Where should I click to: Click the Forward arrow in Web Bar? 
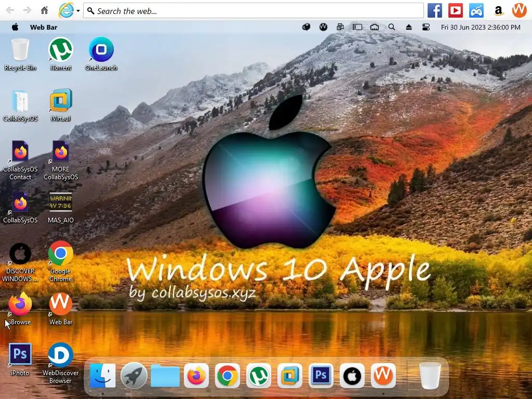coord(27,10)
